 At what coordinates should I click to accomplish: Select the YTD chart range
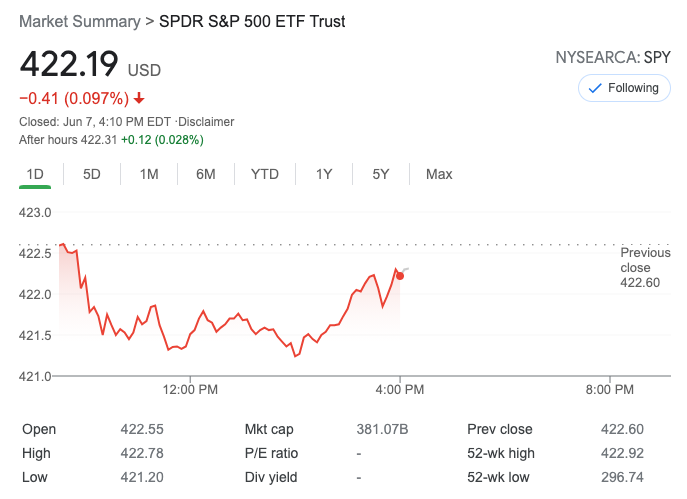[265, 174]
